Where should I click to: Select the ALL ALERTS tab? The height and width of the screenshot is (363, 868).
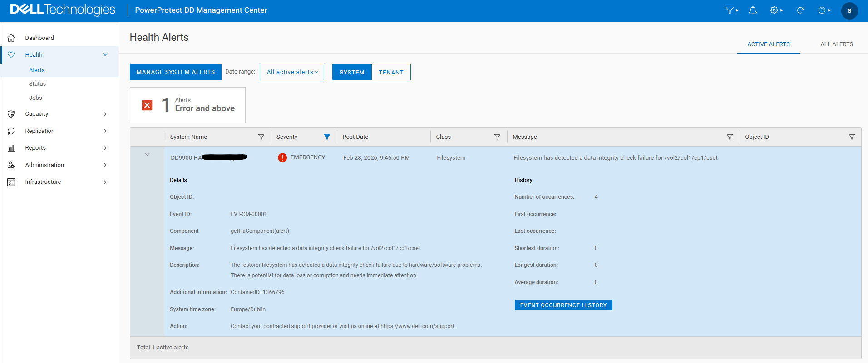click(x=837, y=44)
